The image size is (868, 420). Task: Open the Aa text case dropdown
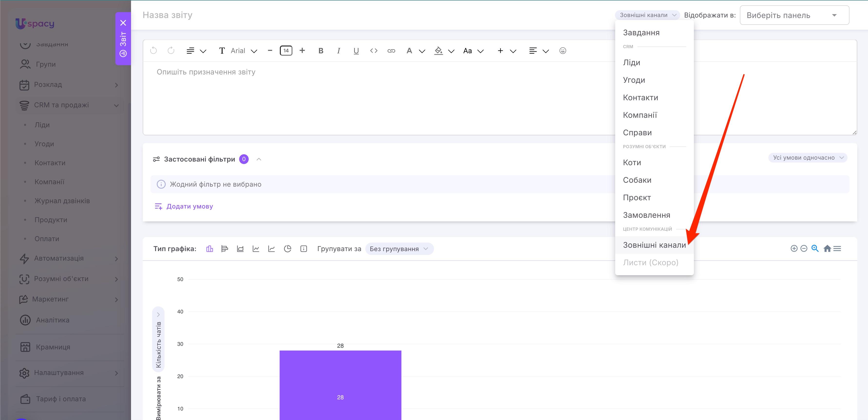tap(473, 51)
